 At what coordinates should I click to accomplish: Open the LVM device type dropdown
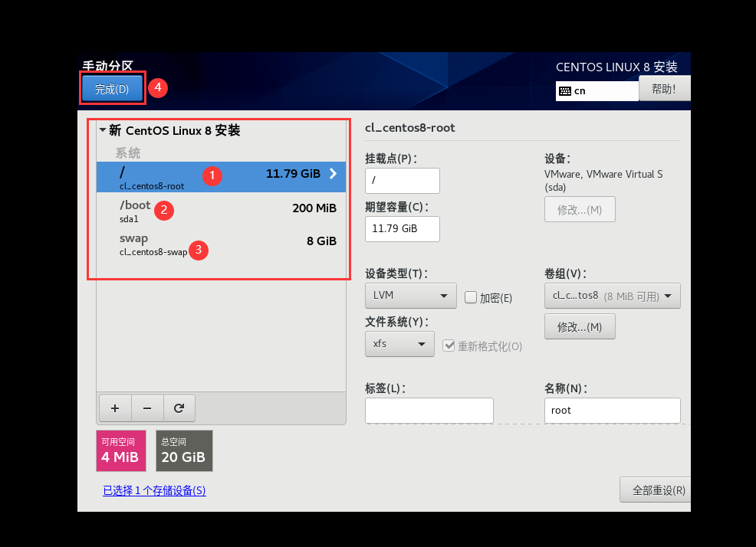tap(411, 296)
